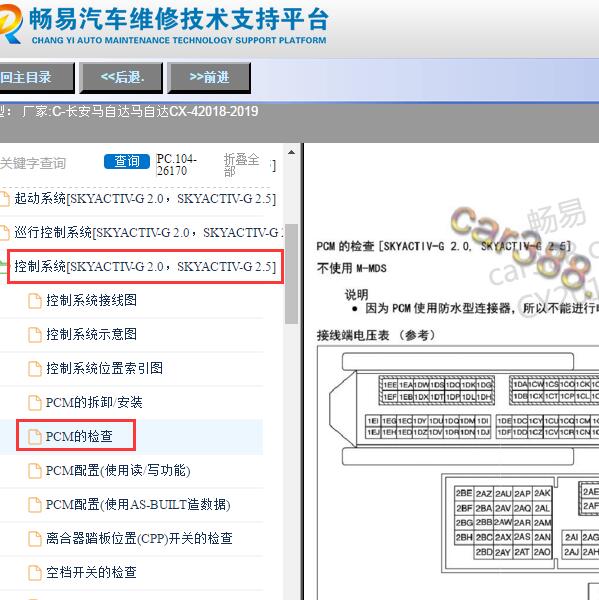Click the 回主目录 button

[x=35, y=78]
